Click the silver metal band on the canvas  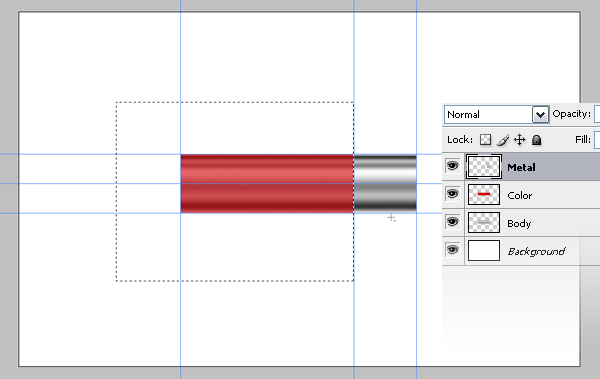(385, 184)
